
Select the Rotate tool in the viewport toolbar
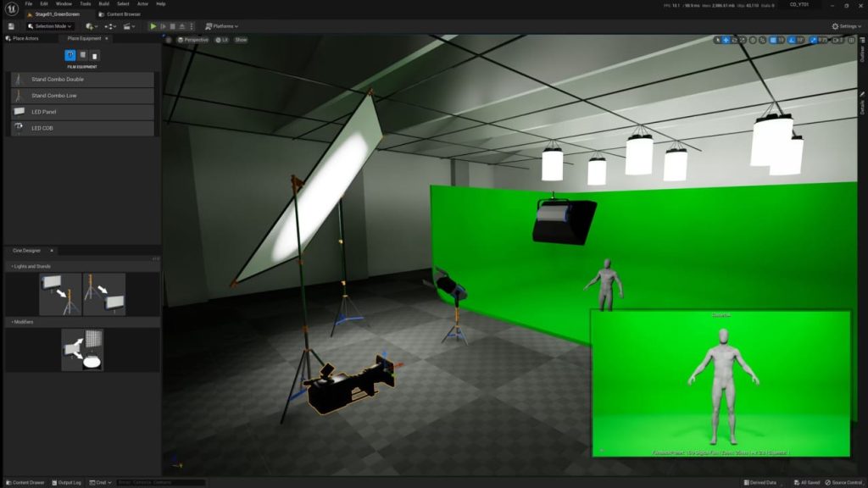click(734, 39)
